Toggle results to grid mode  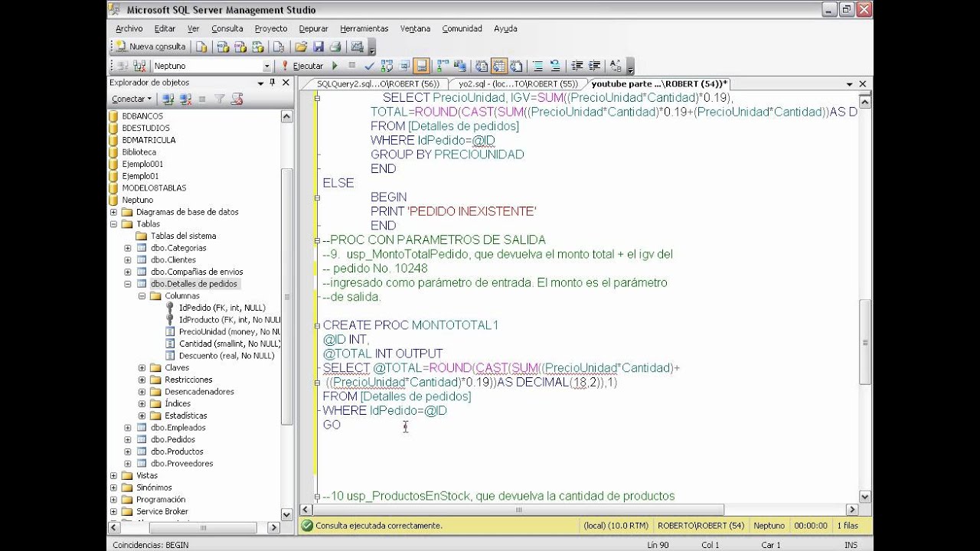[499, 67]
